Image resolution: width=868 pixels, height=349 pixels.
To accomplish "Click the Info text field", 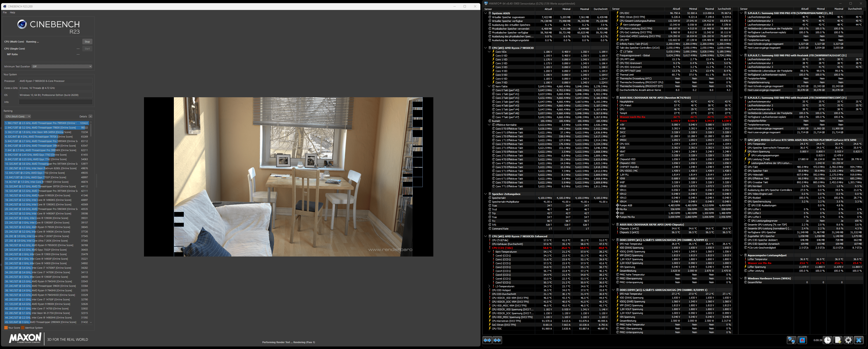I will click(x=55, y=102).
